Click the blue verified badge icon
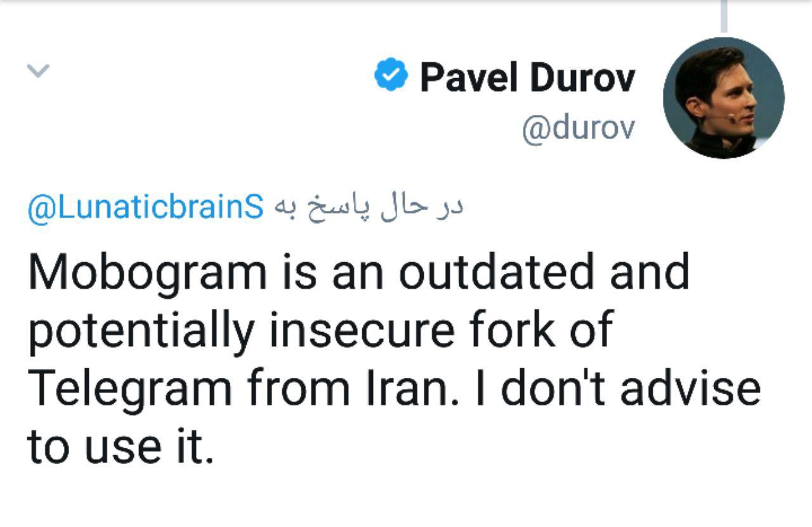The width and height of the screenshot is (812, 527). (x=391, y=75)
